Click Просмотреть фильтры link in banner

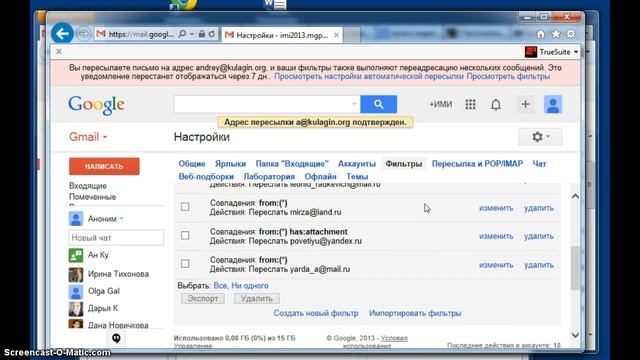click(x=508, y=77)
